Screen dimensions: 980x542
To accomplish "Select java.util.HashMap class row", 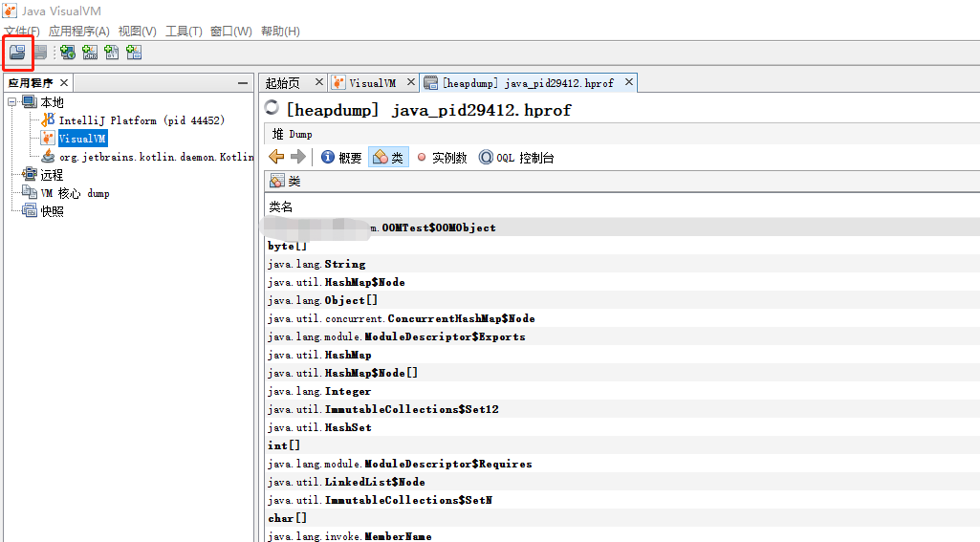I will click(621, 355).
